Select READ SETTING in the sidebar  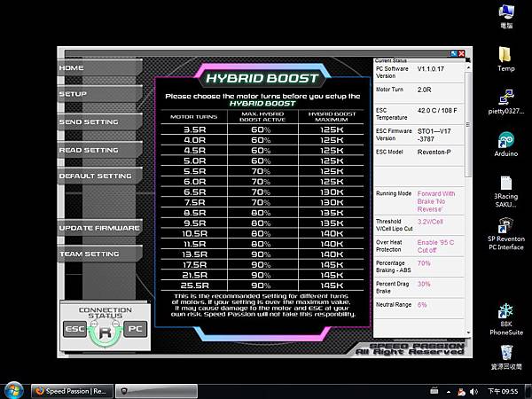tap(99, 150)
